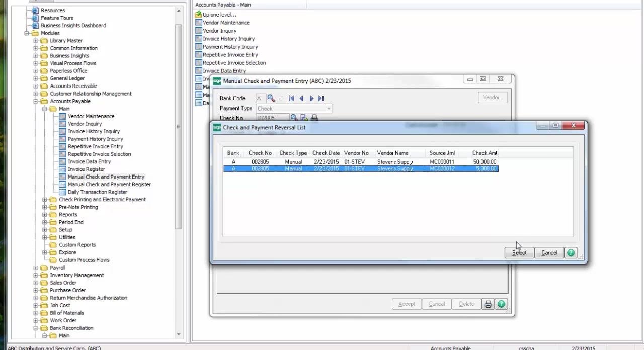
Task: Click the Resources web page icon in tree
Action: click(x=35, y=10)
